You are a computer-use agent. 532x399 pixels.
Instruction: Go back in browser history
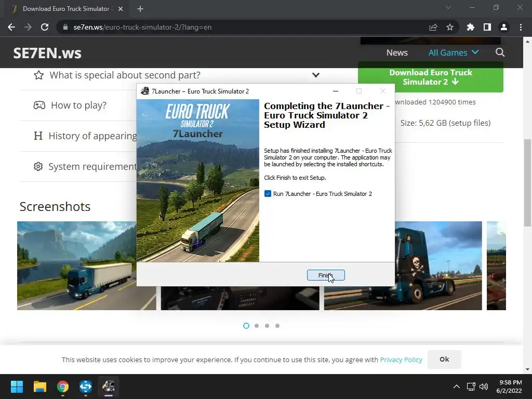[x=11, y=27]
